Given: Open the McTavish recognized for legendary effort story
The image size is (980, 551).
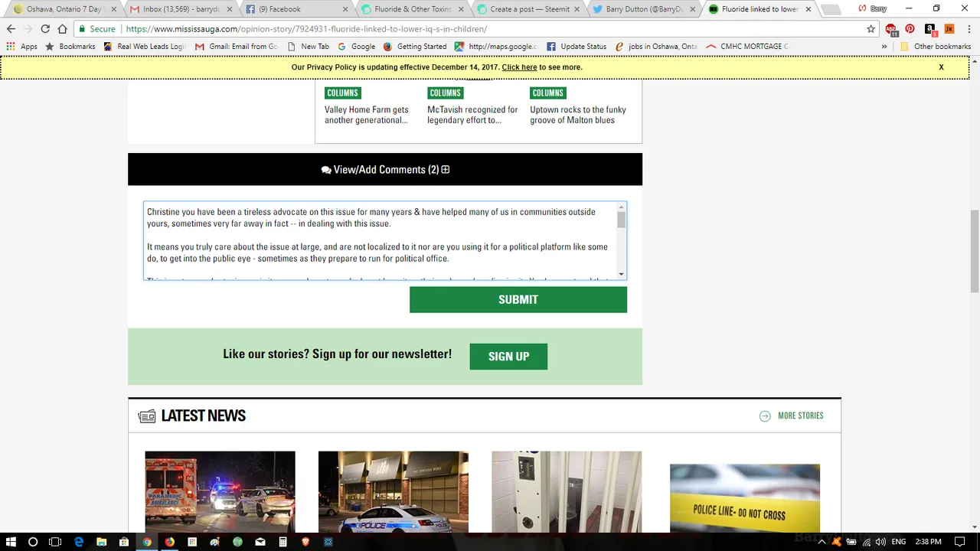Looking at the screenshot, I should [472, 115].
